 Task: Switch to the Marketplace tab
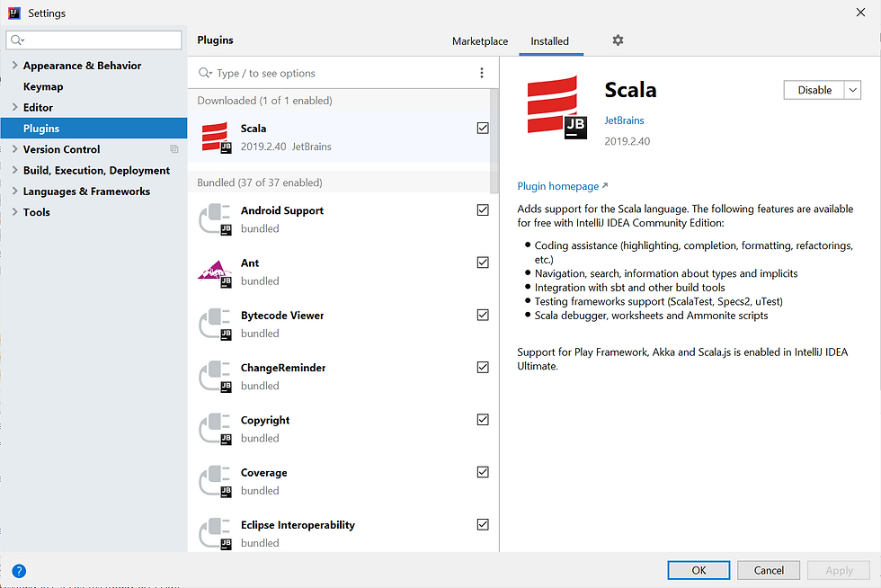click(480, 41)
